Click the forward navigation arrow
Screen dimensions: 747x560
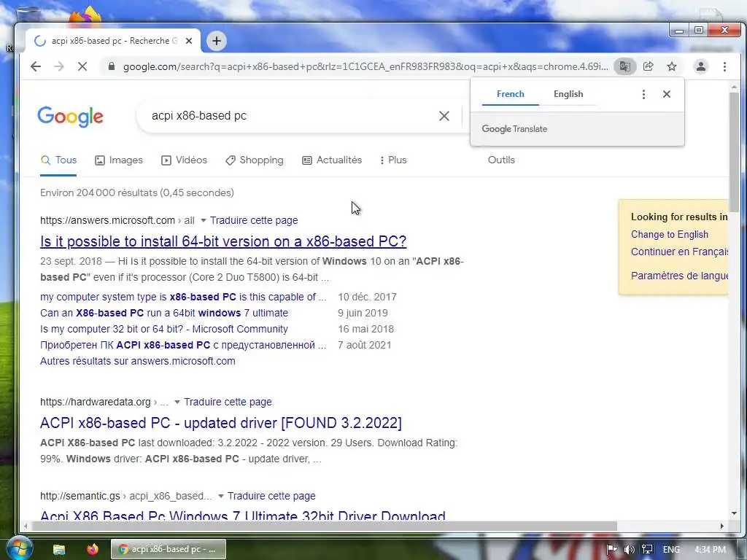[x=59, y=66]
